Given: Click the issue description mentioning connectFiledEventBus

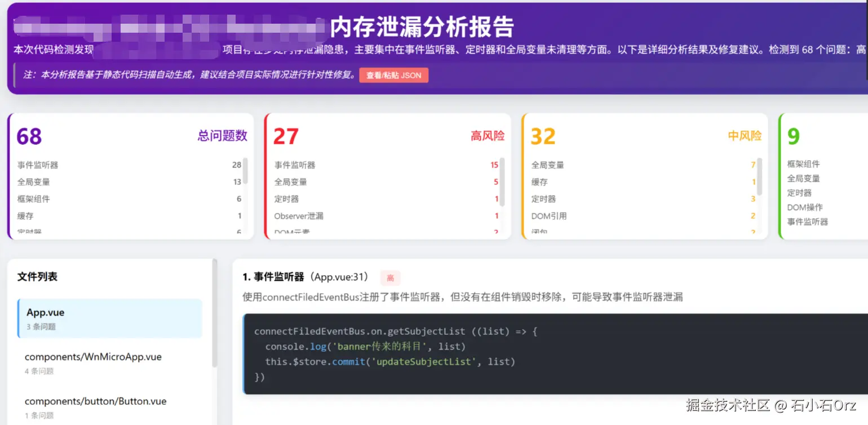Looking at the screenshot, I should coord(462,297).
